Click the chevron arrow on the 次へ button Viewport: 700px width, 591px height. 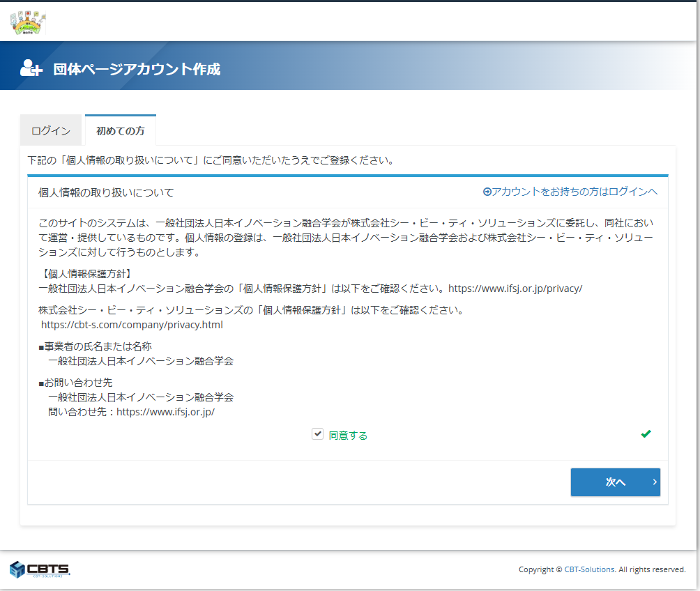tap(654, 482)
